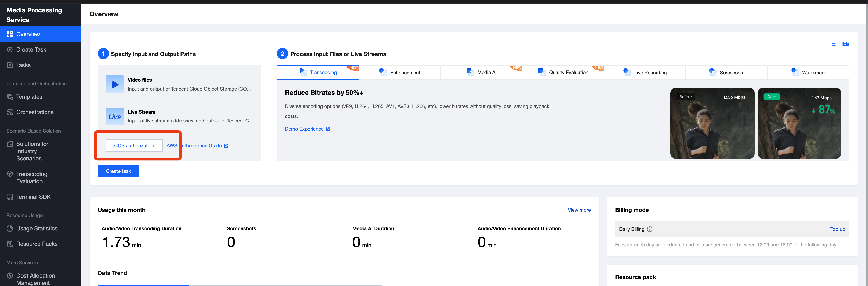
Task: Click the Daily Billing info icon
Action: (x=650, y=229)
